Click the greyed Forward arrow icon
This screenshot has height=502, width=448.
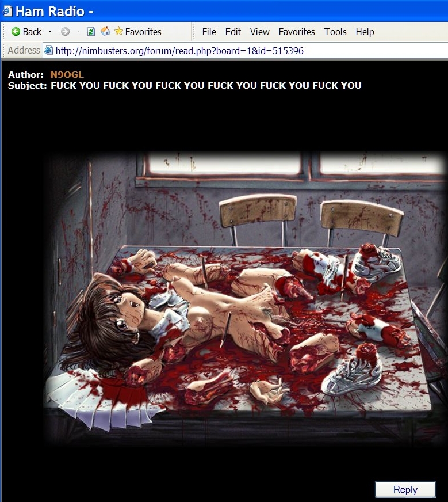[65, 31]
